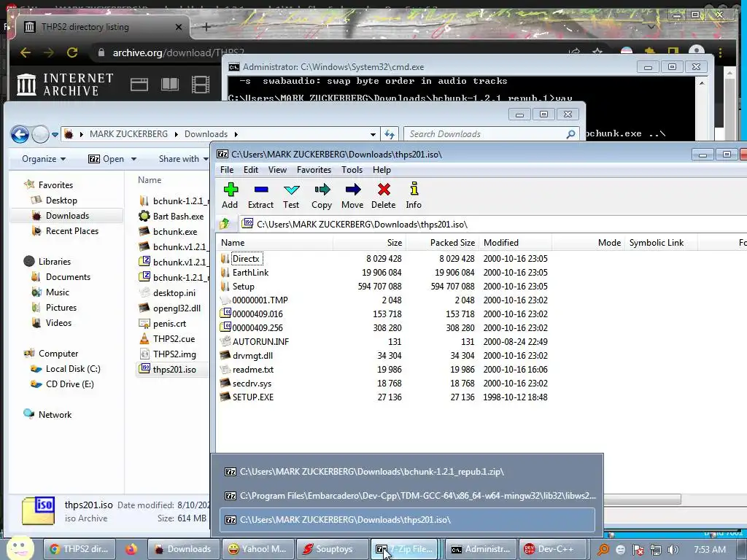Viewport: 747px width, 560px height.
Task: Choose the bchunk-1.2.1_repub.1.zip window preview
Action: pos(407,472)
